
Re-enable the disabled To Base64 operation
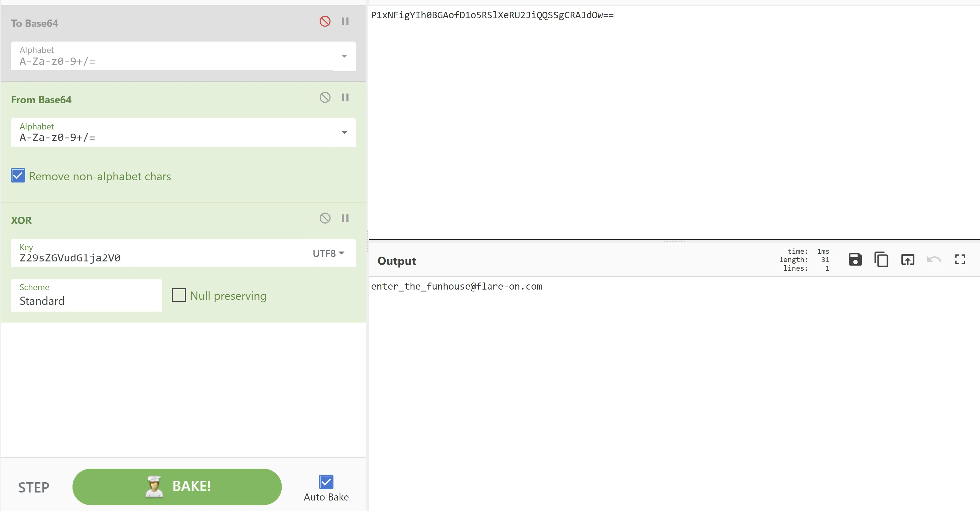325,21
